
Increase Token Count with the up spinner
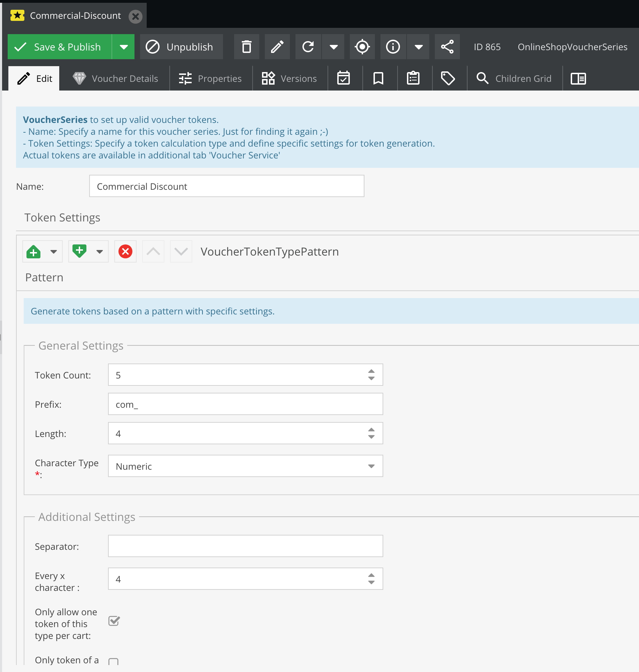[x=371, y=371]
